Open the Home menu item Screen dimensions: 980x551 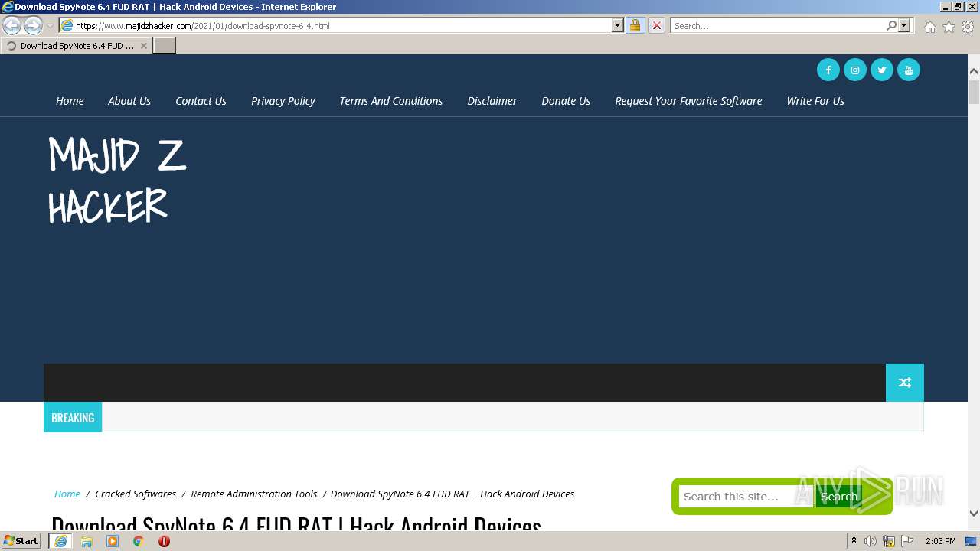[x=70, y=101]
